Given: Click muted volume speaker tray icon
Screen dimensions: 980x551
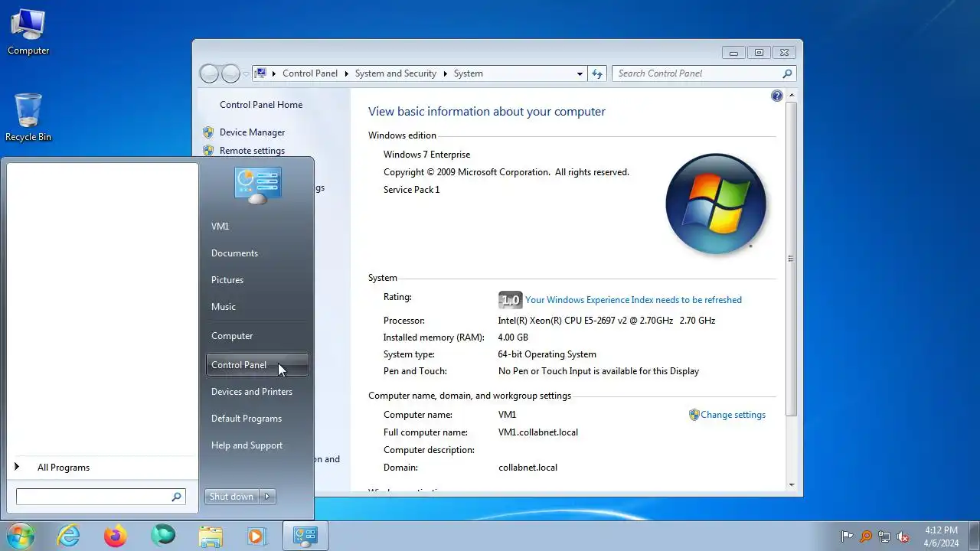Looking at the screenshot, I should pyautogui.click(x=903, y=536).
